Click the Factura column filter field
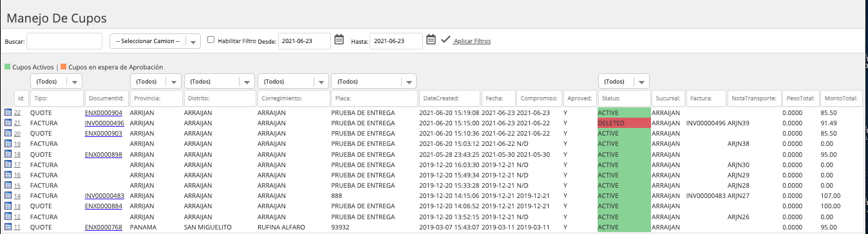Screen dimensions: 868x234 pyautogui.click(x=706, y=98)
